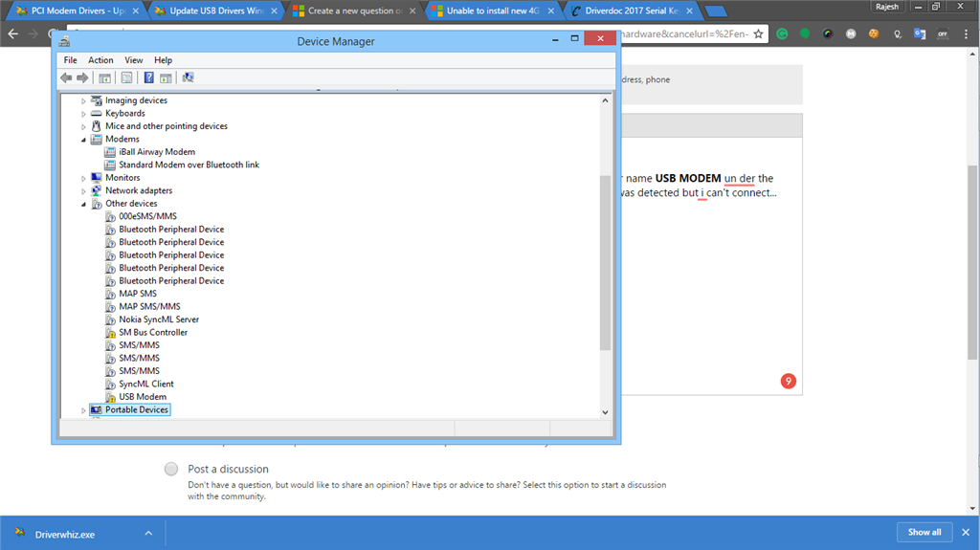This screenshot has height=550, width=980.
Task: Expand the Imaging devices node
Action: 84,100
